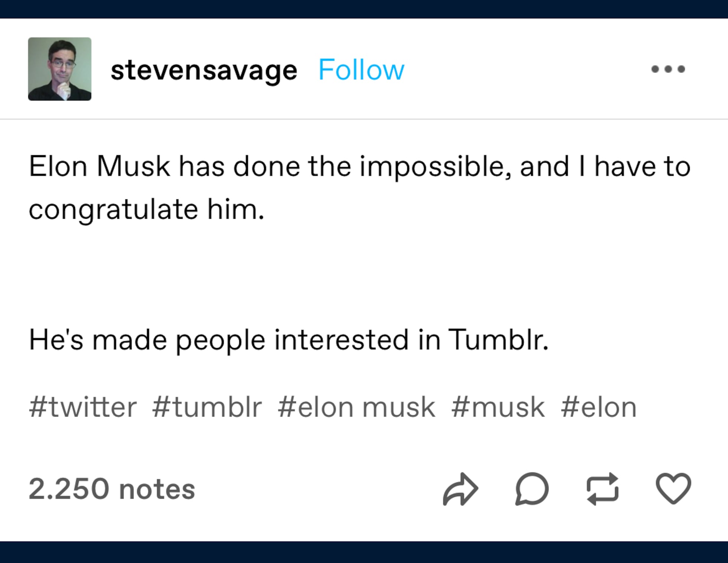Select the #elon musk tag
This screenshot has width=728, height=563.
tap(356, 407)
